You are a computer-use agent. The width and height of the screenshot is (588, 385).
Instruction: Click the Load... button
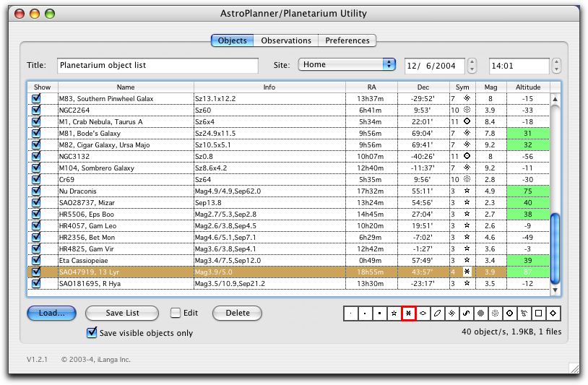click(52, 313)
